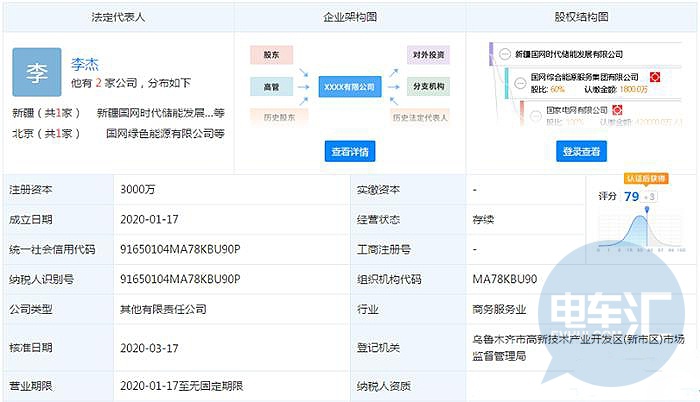Click the 工商注册号 field label
The image size is (700, 402).
[x=383, y=249]
